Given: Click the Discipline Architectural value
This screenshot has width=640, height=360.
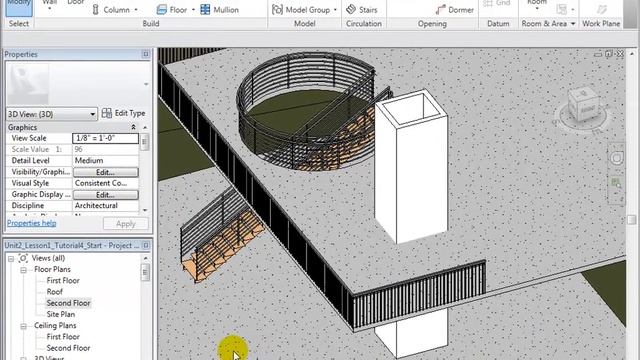Looking at the screenshot, I should tap(105, 205).
